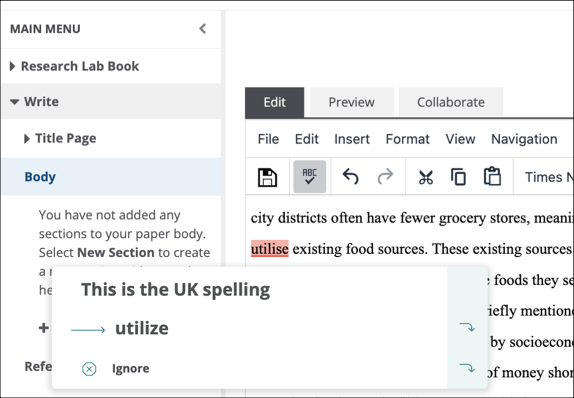Collapse the Main Menu sidebar with chevron
The image size is (574, 398).
coord(203,29)
